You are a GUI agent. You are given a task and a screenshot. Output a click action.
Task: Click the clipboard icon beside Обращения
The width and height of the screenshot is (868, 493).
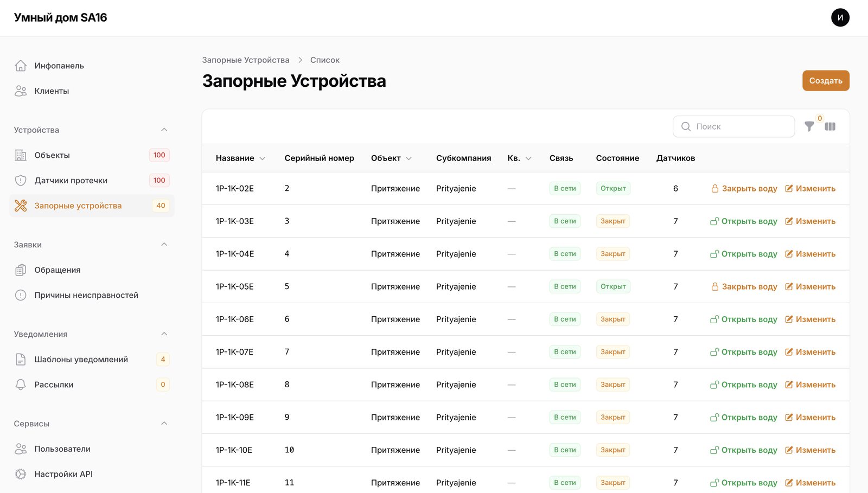pos(21,270)
